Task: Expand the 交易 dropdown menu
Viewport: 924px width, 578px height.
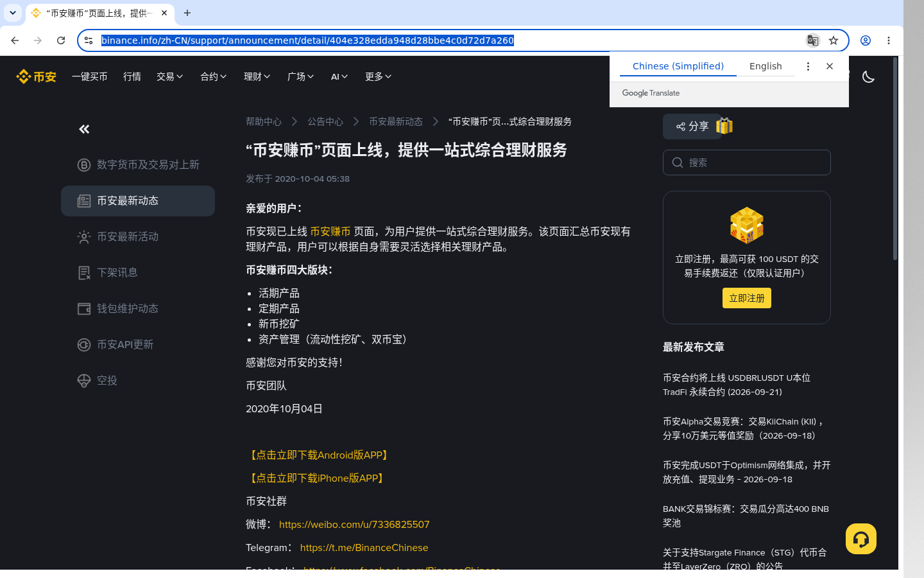Action: (x=170, y=76)
